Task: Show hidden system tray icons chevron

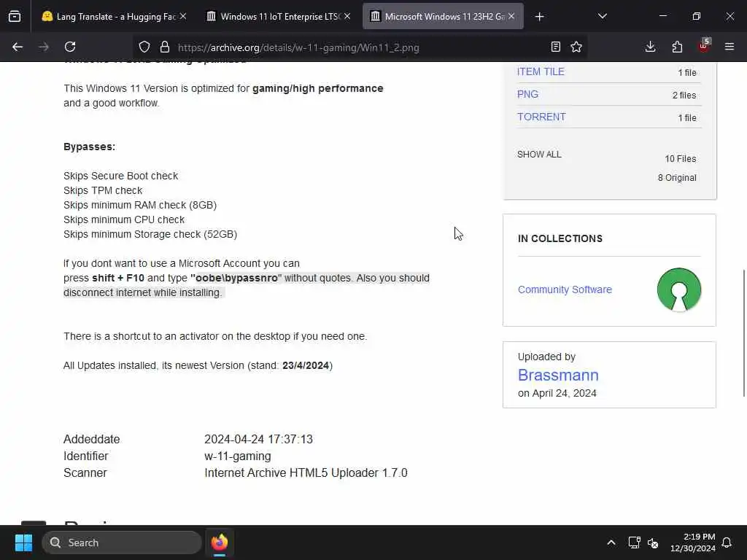Action: tap(611, 542)
